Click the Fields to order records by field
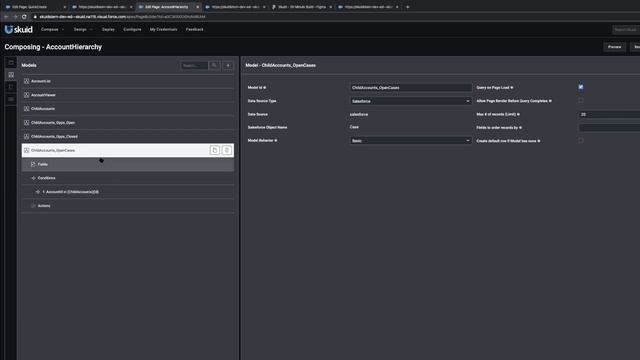 point(609,128)
